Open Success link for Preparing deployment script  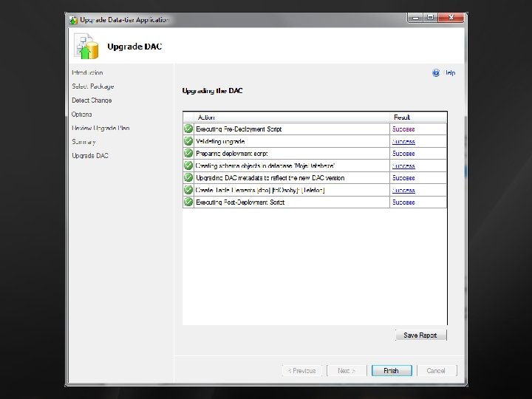pyautogui.click(x=403, y=154)
